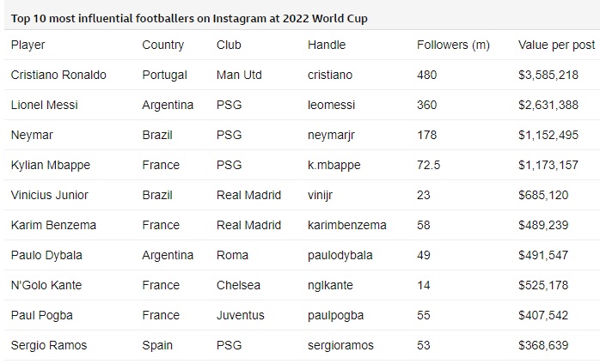Viewport: 600px width, 364px height.
Task: Select the Karim Benzema player cell
Action: [x=53, y=225]
